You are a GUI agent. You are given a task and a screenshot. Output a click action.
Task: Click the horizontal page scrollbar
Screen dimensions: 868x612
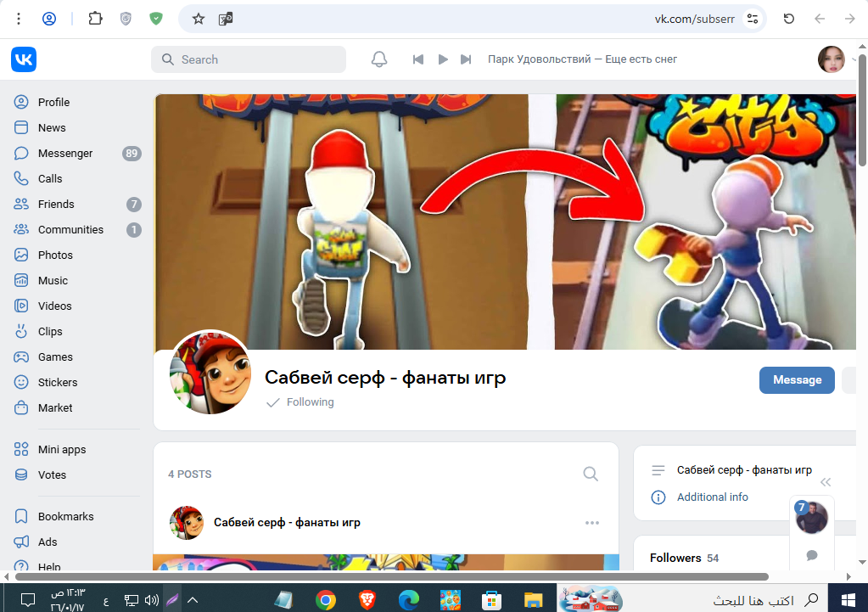pyautogui.click(x=392, y=576)
